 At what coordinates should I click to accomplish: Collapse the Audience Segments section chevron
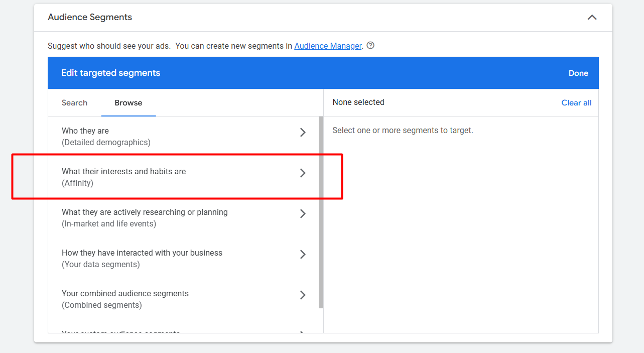592,18
